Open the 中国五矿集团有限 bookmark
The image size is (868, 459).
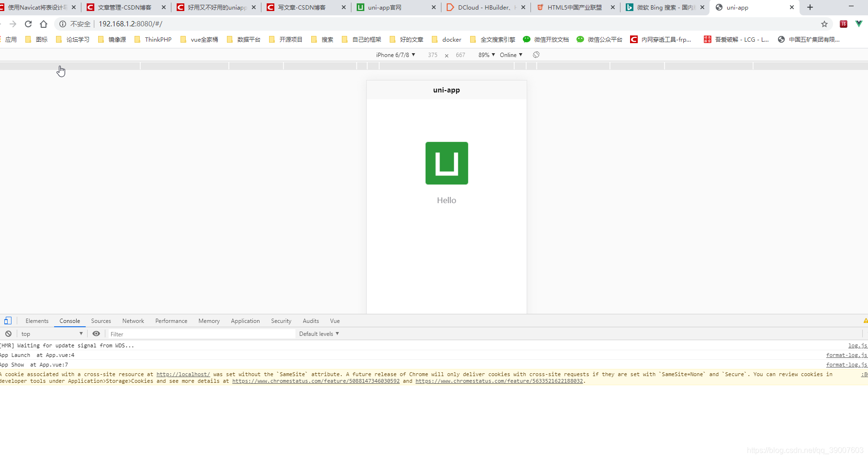[809, 39]
